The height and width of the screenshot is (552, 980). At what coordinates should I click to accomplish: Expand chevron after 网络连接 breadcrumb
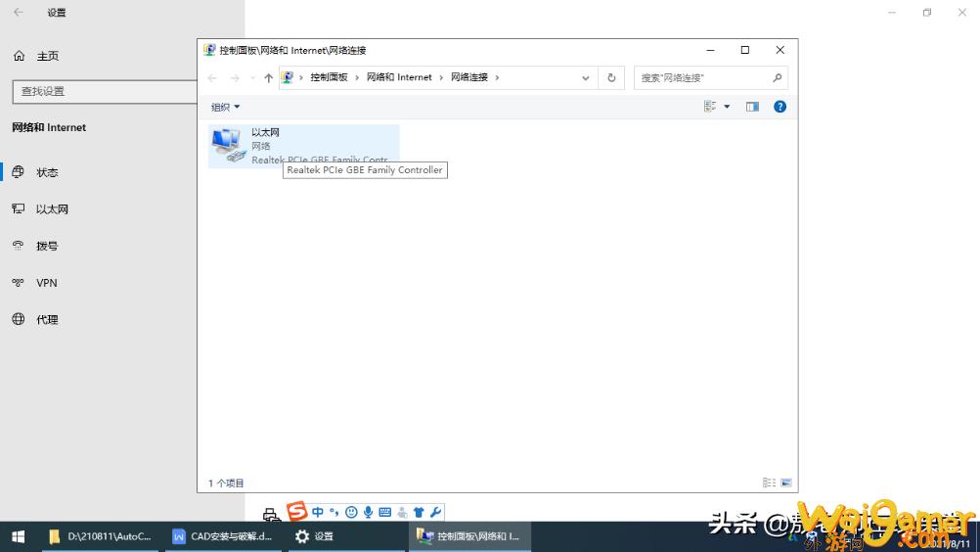coord(498,77)
